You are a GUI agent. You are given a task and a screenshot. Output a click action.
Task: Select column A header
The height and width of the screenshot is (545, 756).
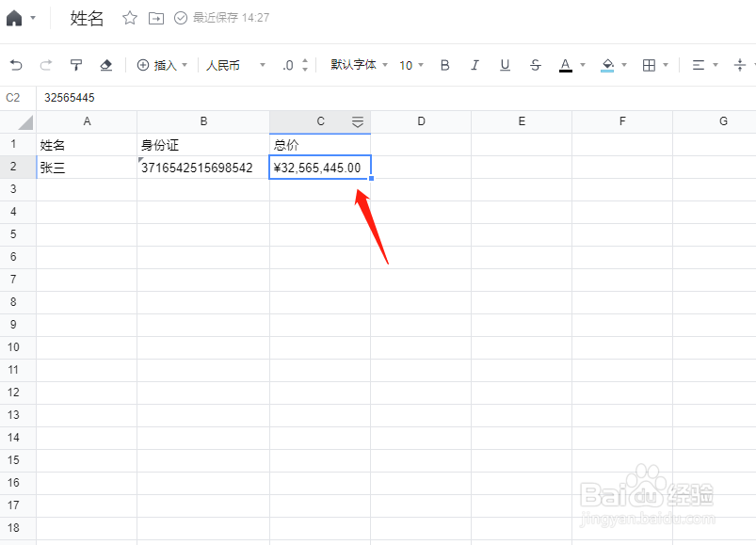coord(87,121)
